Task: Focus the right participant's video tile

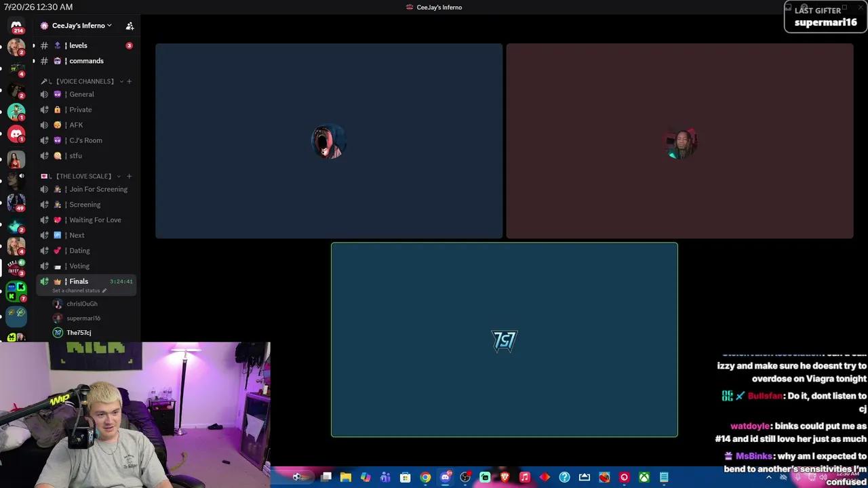Action: pyautogui.click(x=679, y=141)
